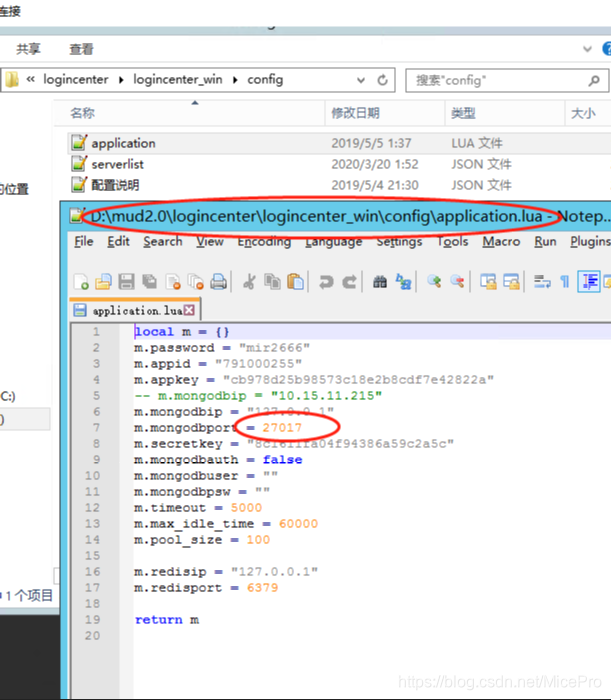The height and width of the screenshot is (700, 611).
Task: Switch to the 共享 ribbon tab in Explorer
Action: [28, 49]
